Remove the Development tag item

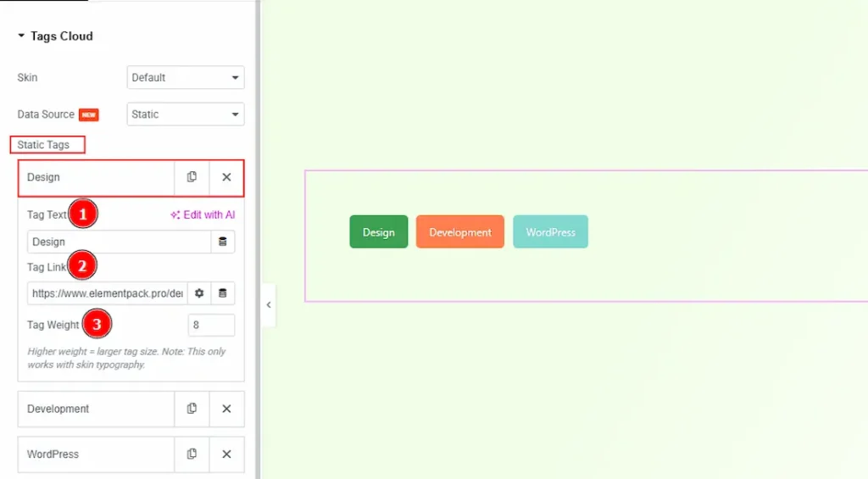pyautogui.click(x=226, y=409)
